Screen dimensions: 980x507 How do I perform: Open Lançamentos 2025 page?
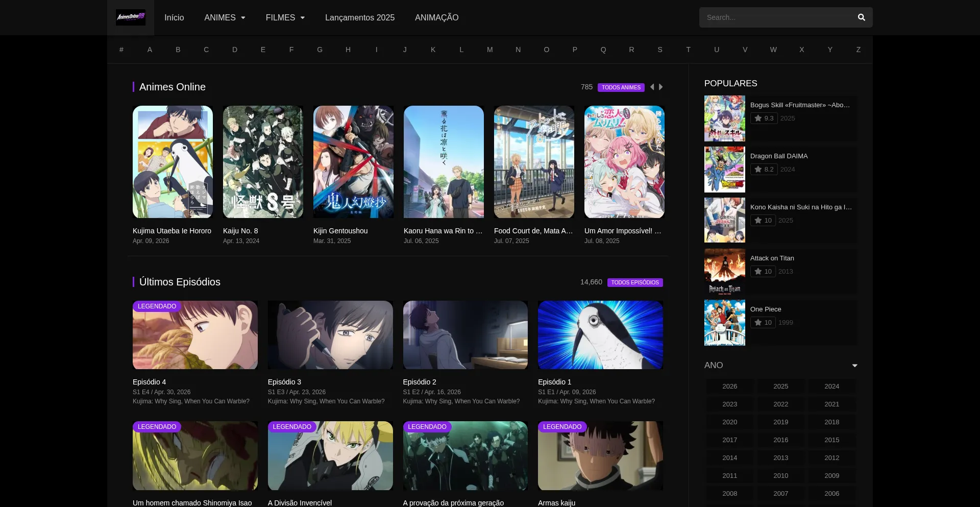click(360, 17)
